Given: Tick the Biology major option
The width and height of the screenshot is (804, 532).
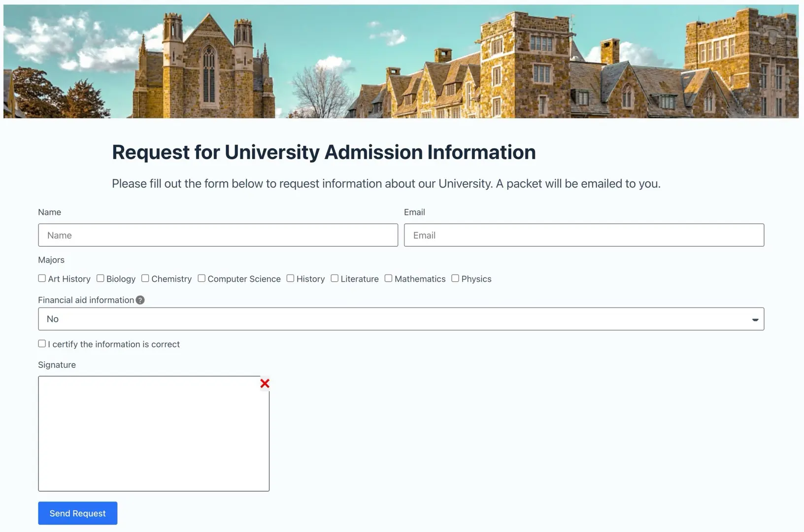Looking at the screenshot, I should [x=100, y=278].
